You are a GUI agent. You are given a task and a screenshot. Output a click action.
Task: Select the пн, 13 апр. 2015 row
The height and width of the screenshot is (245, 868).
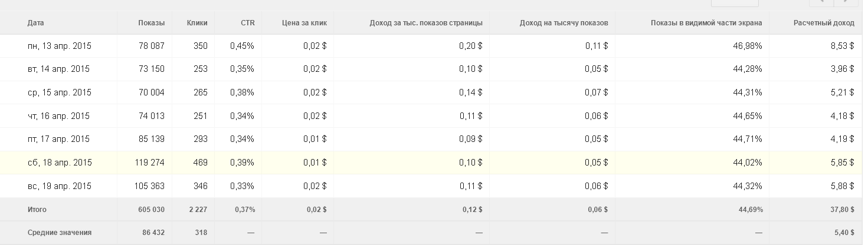click(59, 46)
